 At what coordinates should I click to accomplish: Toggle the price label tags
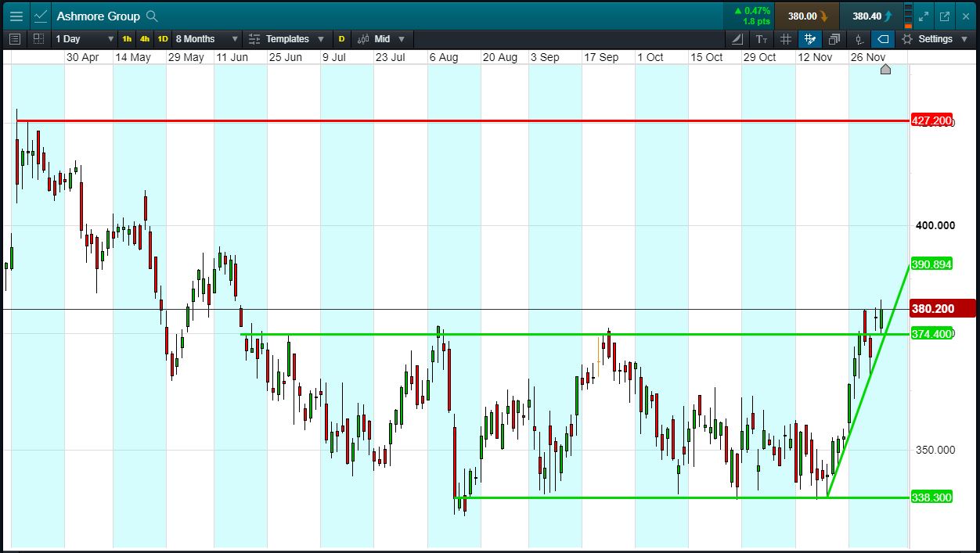[x=883, y=39]
